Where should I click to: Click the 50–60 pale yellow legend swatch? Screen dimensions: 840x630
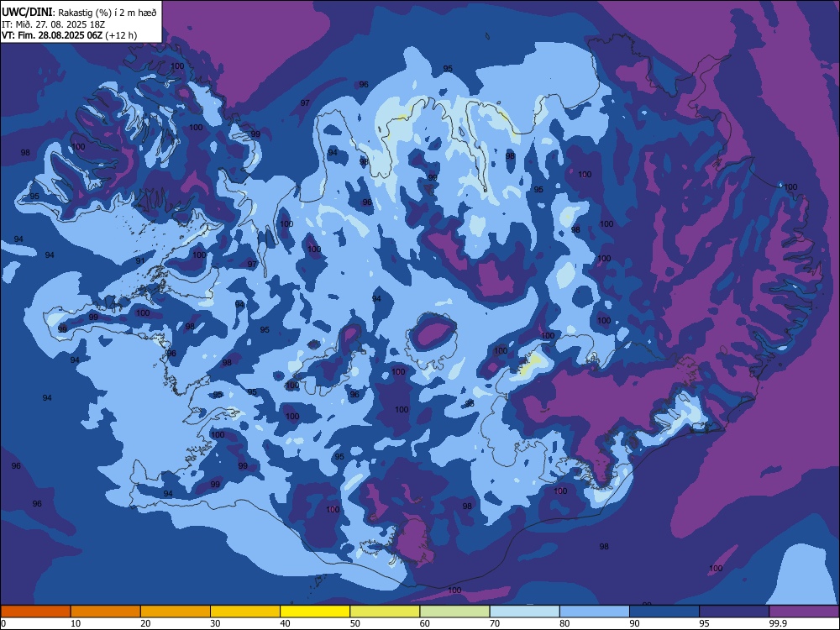coord(386,612)
